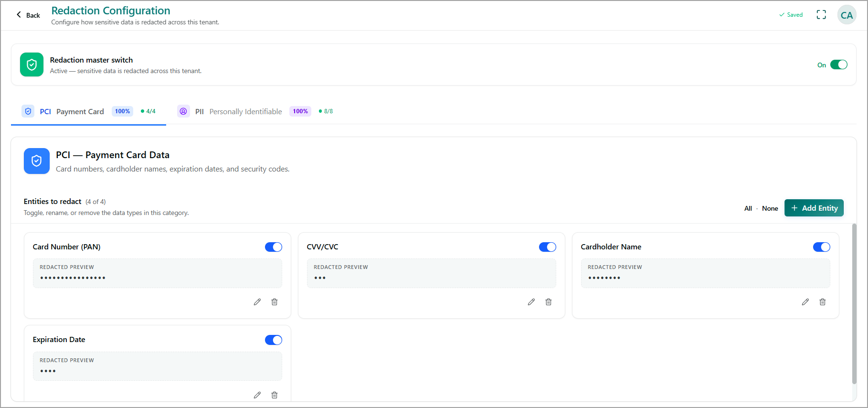868x408 pixels.
Task: Click the PII tab 8/8 count
Action: point(326,111)
